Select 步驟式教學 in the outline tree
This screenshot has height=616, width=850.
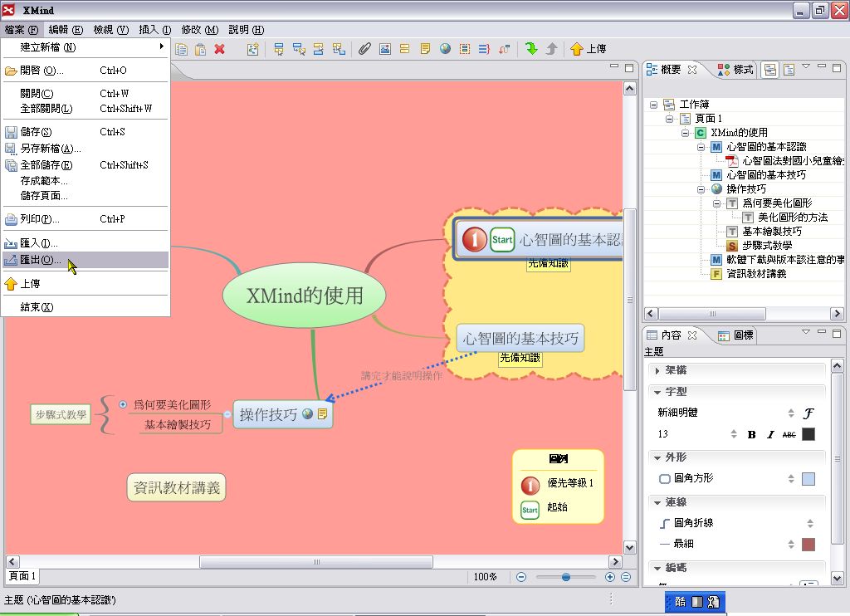[x=766, y=246]
